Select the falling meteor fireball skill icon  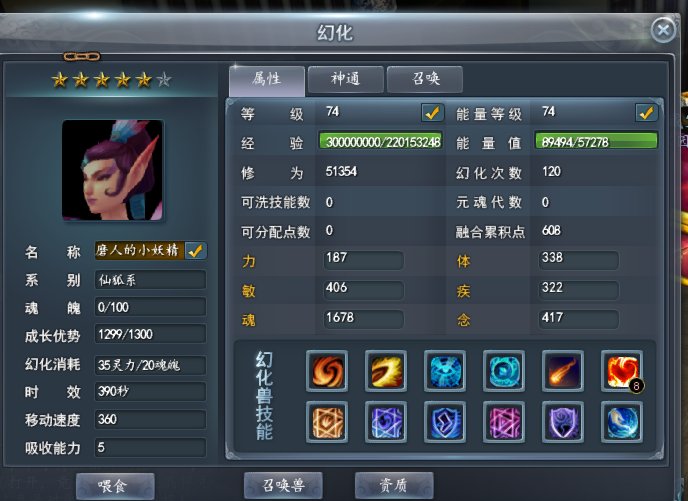click(563, 371)
